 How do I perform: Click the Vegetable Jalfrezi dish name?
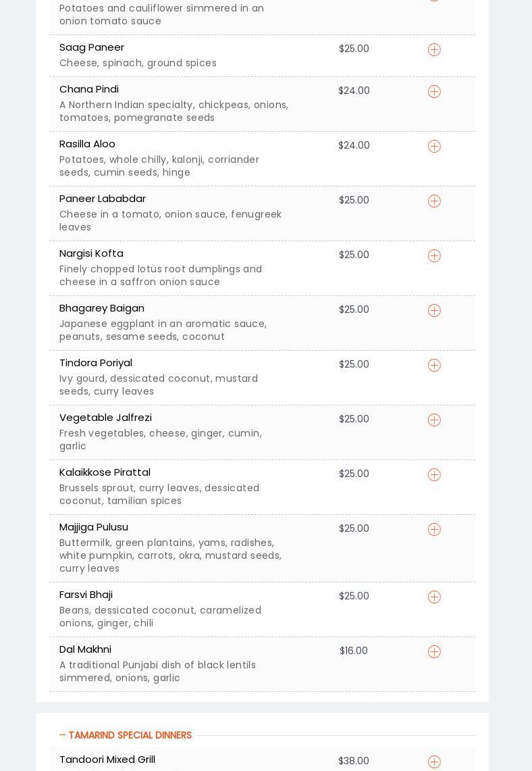point(105,418)
